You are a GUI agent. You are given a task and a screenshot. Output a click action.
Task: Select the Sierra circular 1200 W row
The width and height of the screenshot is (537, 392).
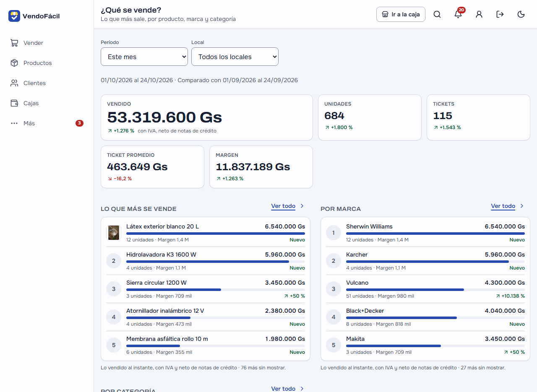[206, 289]
